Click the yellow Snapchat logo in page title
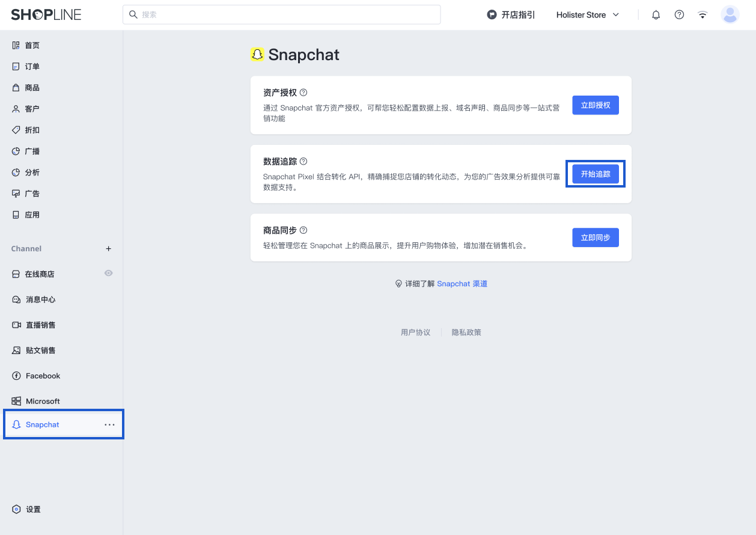This screenshot has height=535, width=756. click(257, 54)
